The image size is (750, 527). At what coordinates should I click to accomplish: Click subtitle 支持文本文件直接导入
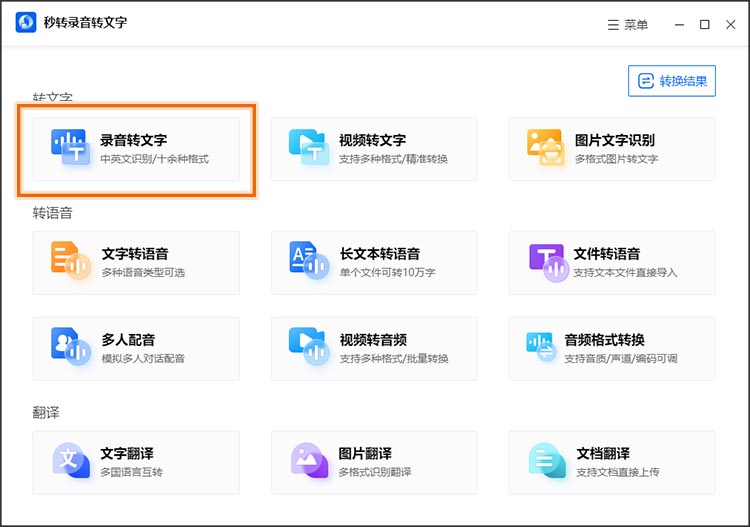pos(625,272)
